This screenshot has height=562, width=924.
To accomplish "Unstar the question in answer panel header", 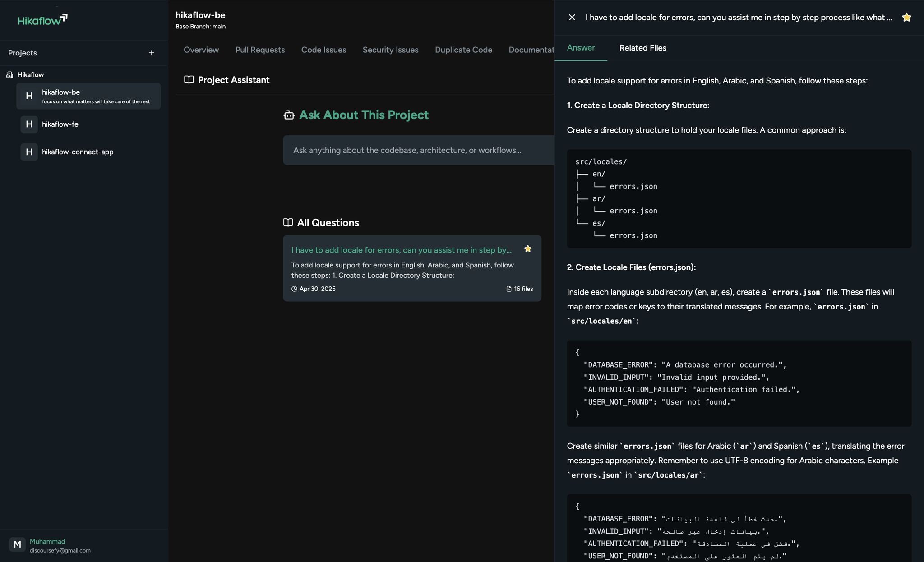I will (x=906, y=18).
